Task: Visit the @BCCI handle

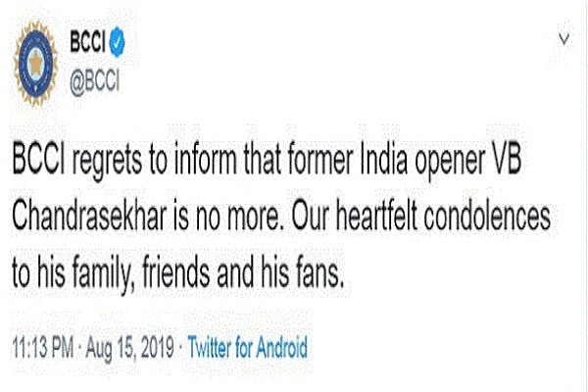Action: (94, 80)
